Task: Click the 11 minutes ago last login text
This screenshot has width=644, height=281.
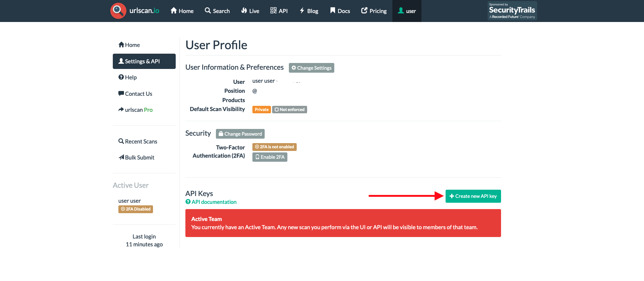Action: [x=144, y=244]
